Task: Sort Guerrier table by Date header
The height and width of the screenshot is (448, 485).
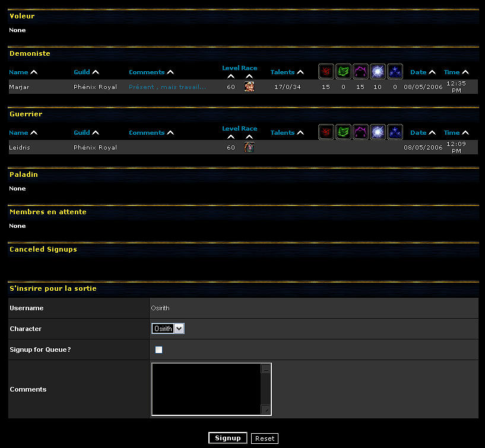Action: pos(418,133)
